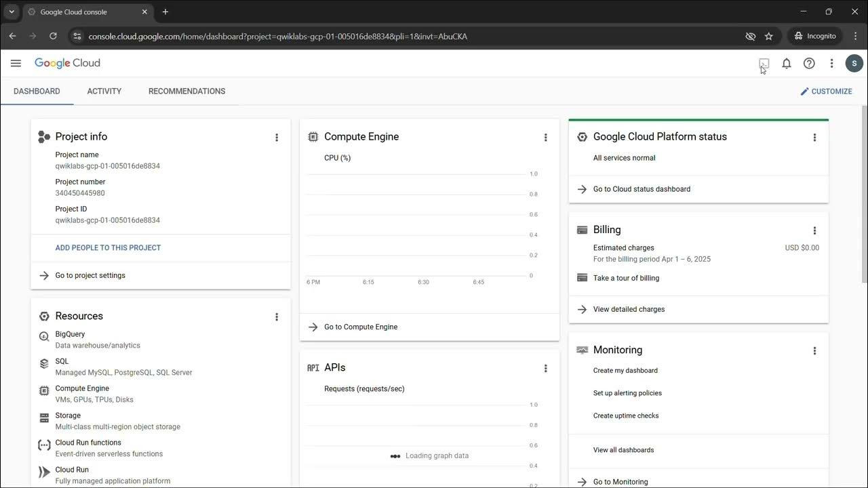Open the notifications bell
868x488 pixels.
787,63
